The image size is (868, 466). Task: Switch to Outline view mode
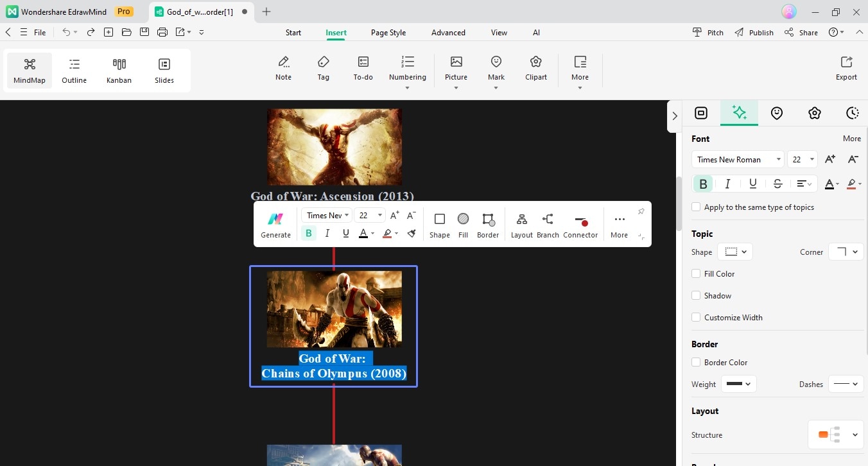(x=74, y=71)
